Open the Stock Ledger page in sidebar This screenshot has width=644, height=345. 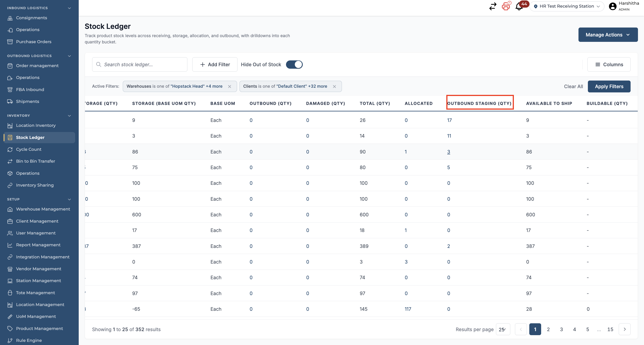pyautogui.click(x=39, y=137)
